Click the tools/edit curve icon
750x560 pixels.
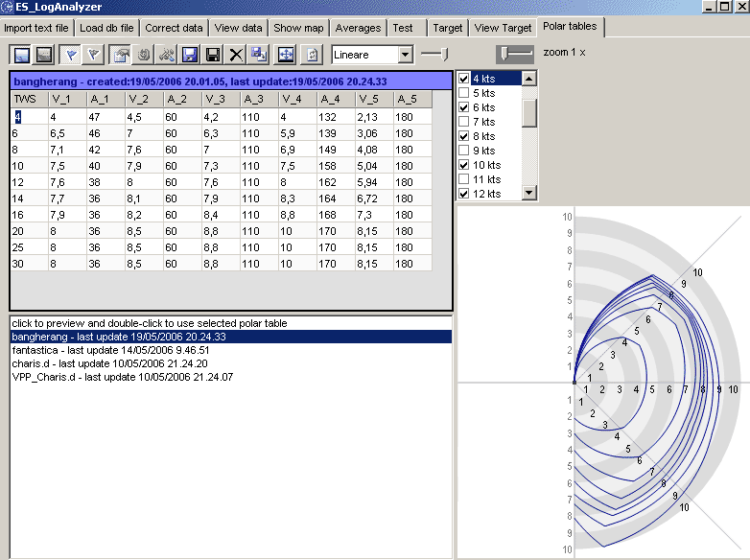pos(167,55)
